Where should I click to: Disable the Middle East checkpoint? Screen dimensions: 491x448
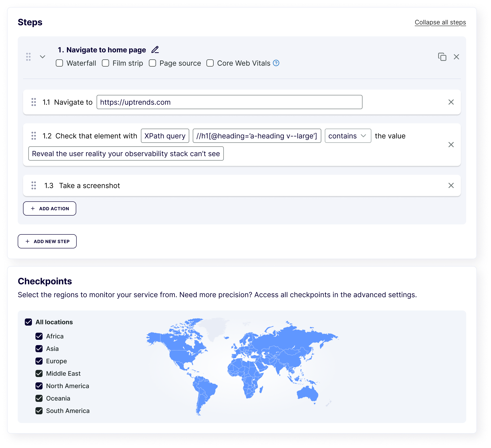tap(39, 373)
